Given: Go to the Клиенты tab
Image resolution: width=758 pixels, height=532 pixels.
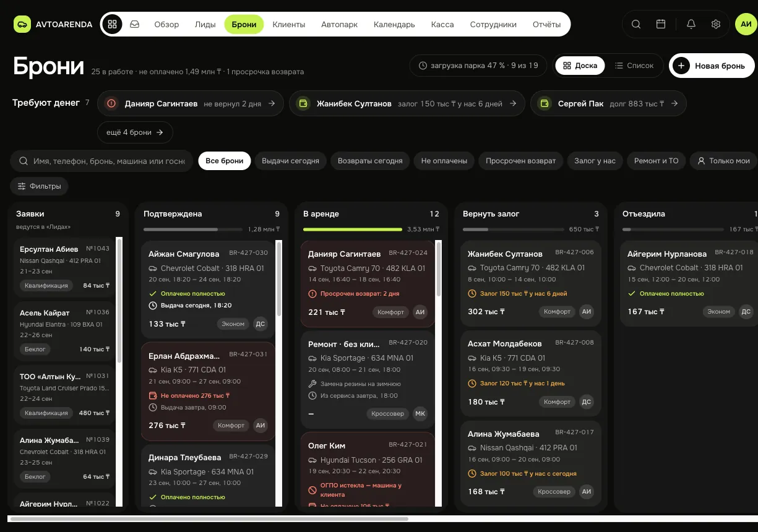Looking at the screenshot, I should [x=289, y=24].
